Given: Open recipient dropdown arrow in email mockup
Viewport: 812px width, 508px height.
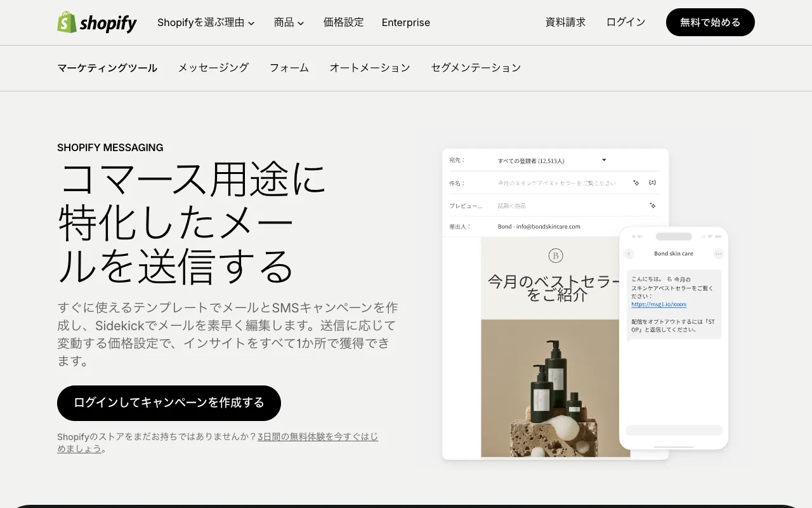Looking at the screenshot, I should point(604,160).
